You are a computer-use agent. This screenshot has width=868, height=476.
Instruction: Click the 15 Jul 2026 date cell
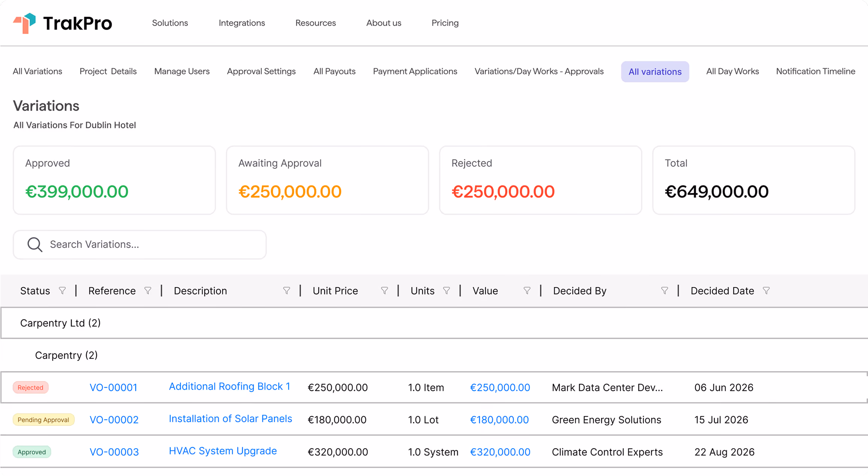[721, 420]
